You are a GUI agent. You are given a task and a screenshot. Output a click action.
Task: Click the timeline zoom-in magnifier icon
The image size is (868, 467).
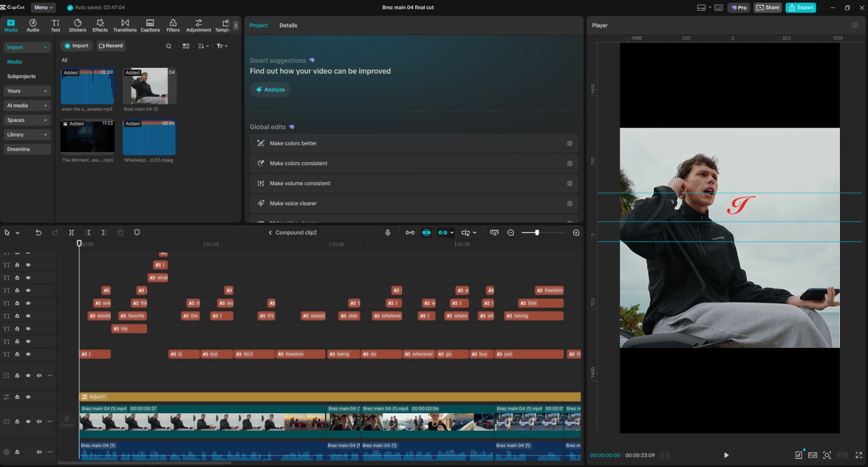(x=576, y=232)
